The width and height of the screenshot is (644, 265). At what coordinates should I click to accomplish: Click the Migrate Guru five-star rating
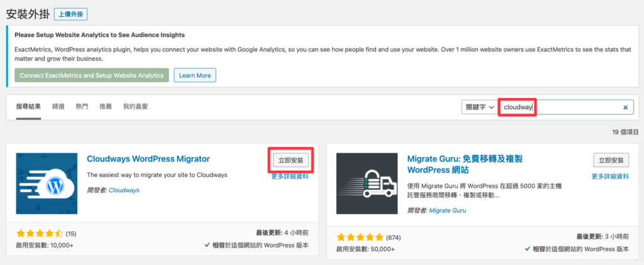(360, 237)
